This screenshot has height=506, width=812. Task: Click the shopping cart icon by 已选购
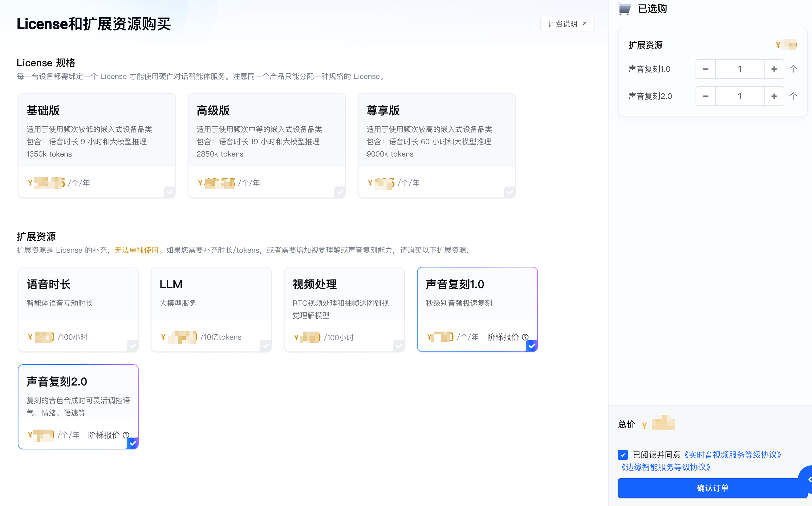point(624,9)
